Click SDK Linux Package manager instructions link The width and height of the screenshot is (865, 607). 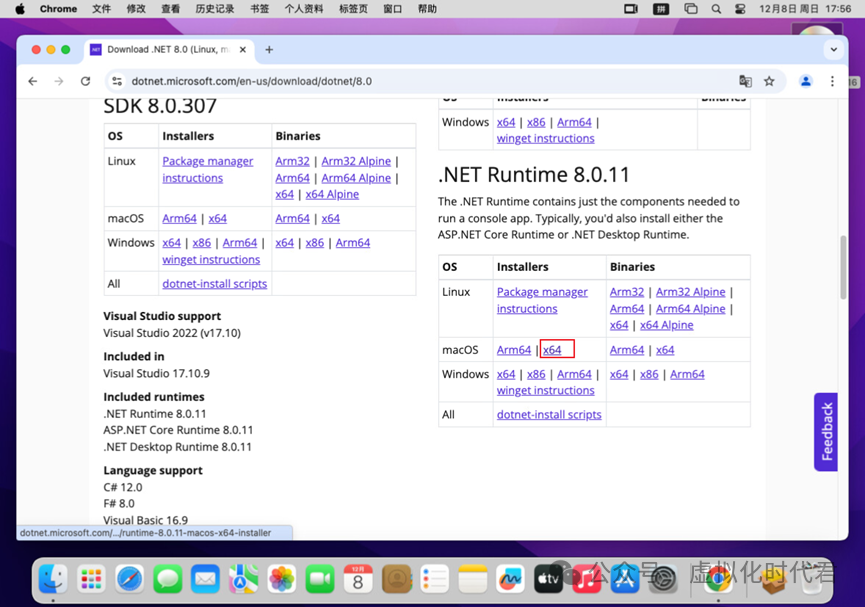(207, 169)
